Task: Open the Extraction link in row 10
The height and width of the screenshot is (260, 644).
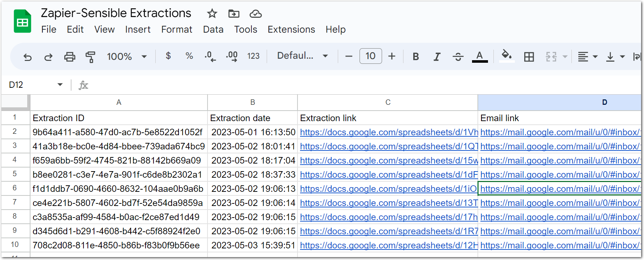Action: tap(389, 245)
